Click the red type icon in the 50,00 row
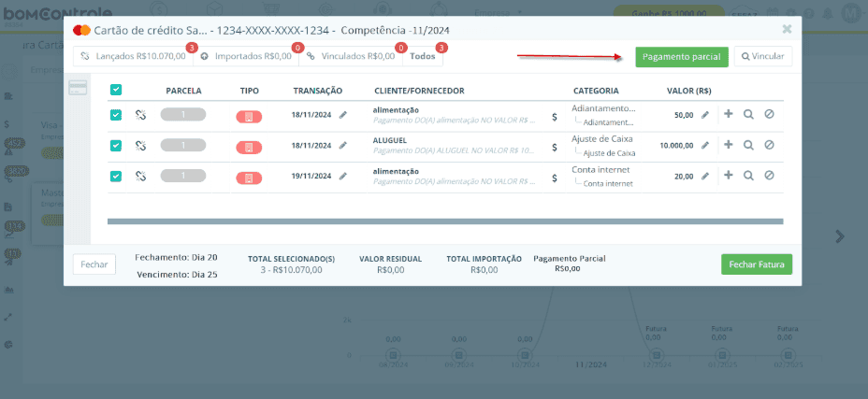The image size is (868, 399). pos(249,118)
